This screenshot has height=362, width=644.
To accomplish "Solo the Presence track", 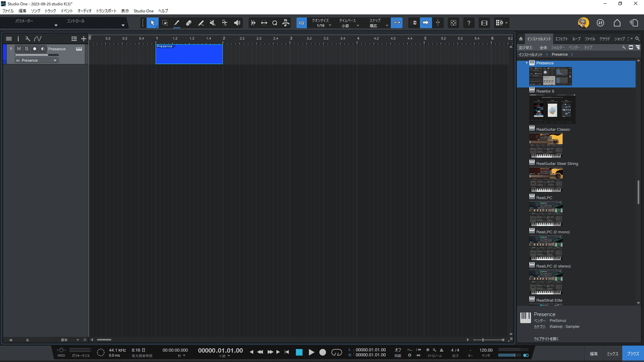I will click(x=27, y=49).
